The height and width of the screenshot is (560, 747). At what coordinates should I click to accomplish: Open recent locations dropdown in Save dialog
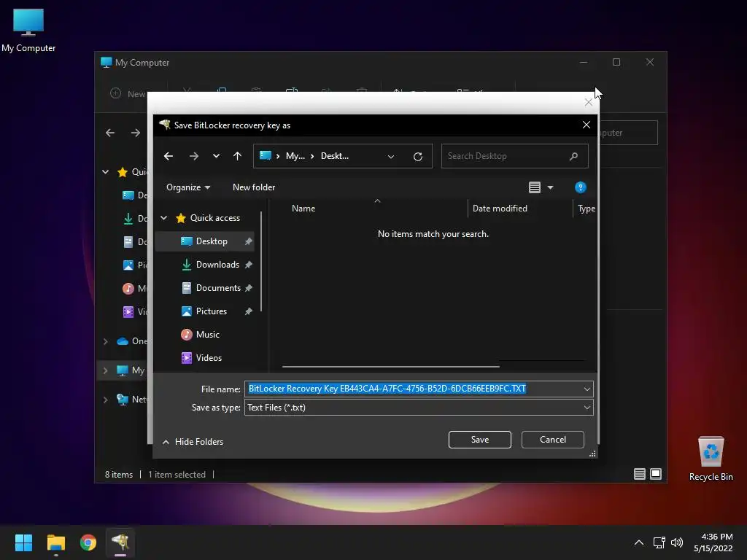pos(216,156)
